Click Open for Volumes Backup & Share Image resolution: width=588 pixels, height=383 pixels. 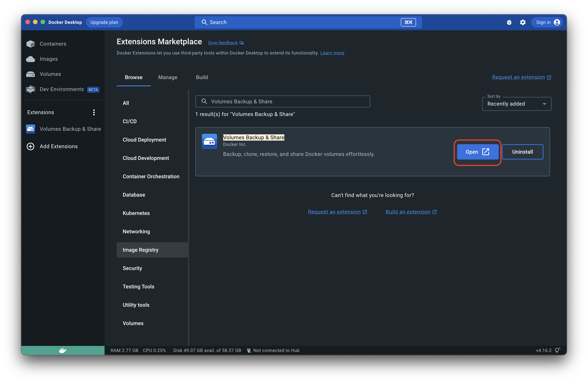[477, 152]
